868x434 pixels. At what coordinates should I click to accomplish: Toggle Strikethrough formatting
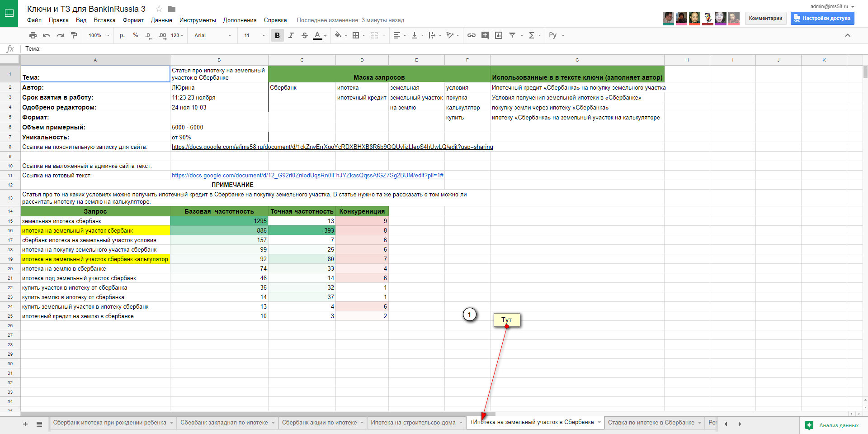click(x=304, y=35)
